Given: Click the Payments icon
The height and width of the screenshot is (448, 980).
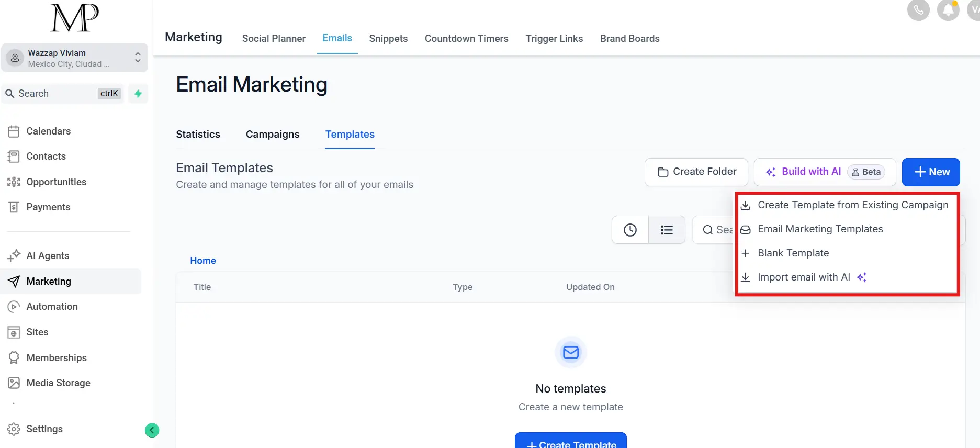Looking at the screenshot, I should (14, 207).
